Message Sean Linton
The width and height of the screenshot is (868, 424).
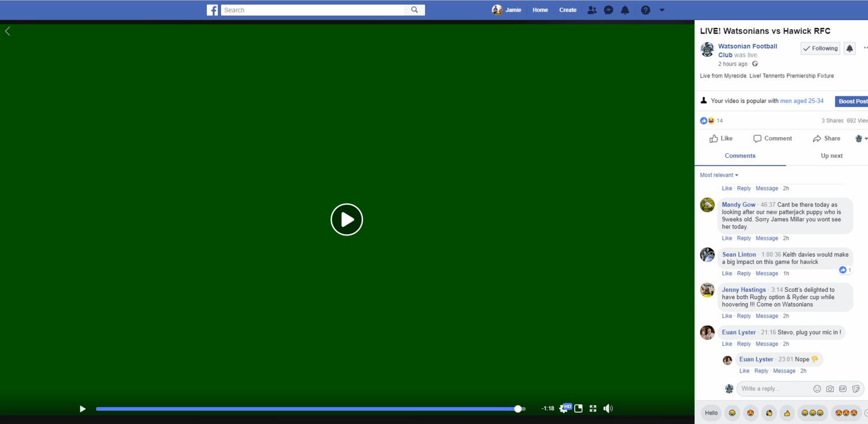tap(767, 273)
